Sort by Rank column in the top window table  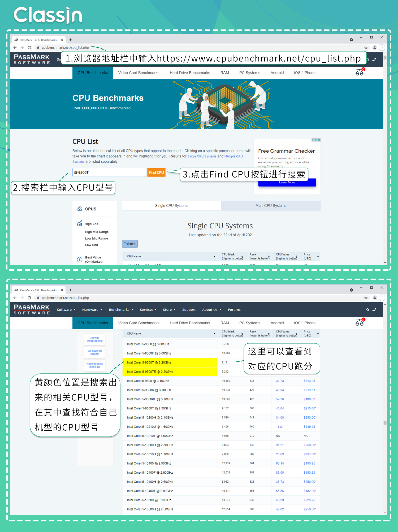[x=258, y=257]
